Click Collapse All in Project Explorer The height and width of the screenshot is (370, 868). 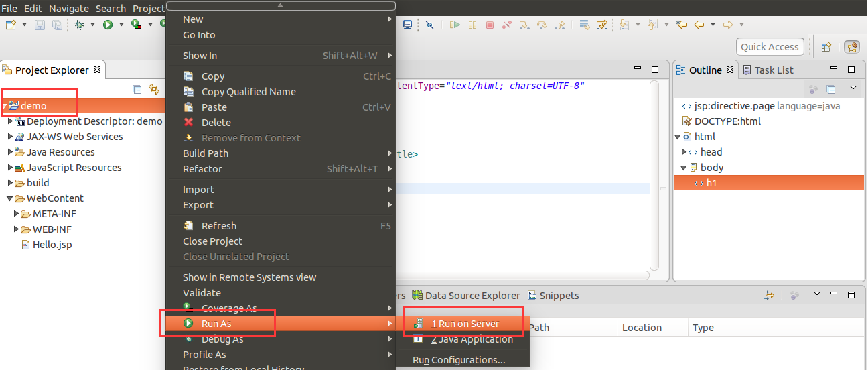tap(137, 88)
